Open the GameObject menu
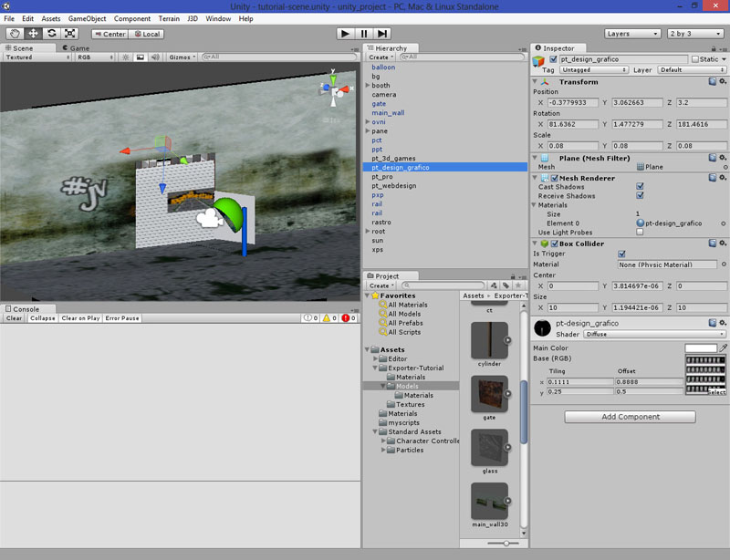730x560 pixels. point(88,18)
